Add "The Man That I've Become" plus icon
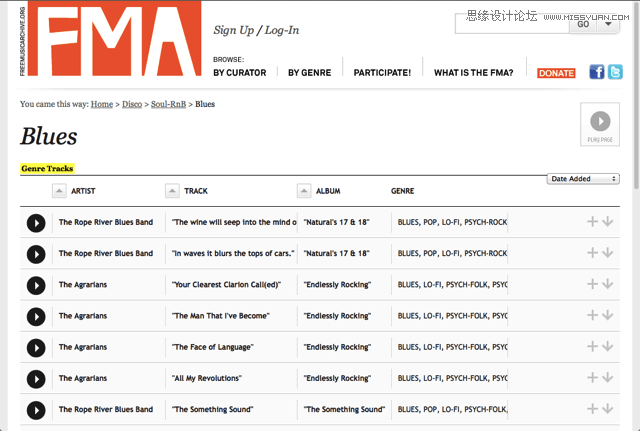640x431 pixels. (x=592, y=315)
